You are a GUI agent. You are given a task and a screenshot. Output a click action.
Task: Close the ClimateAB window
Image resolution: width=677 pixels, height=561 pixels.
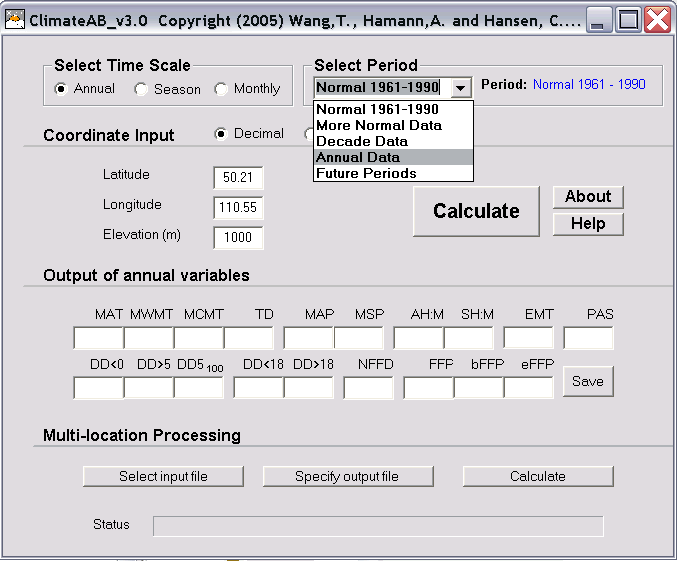657,20
